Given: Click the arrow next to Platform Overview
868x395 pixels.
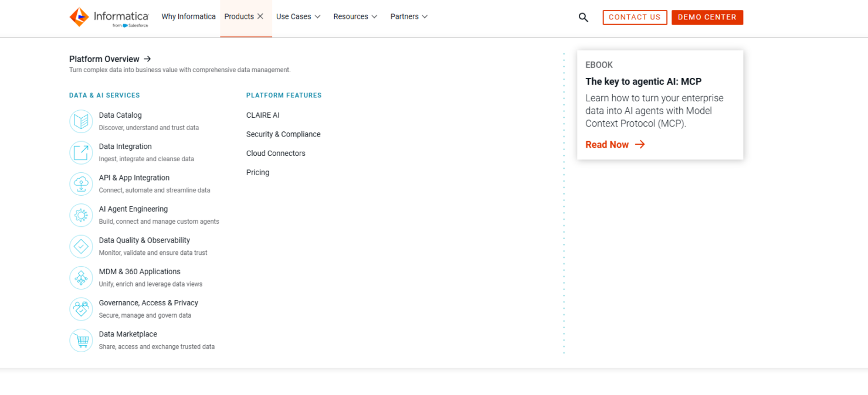Looking at the screenshot, I should 147,59.
